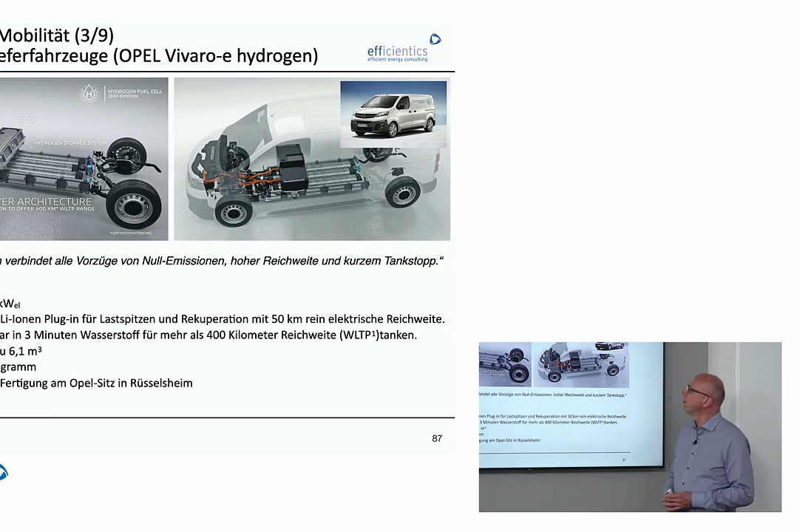800x532 pixels.
Task: Click the Rüsselsheim Fertigung text line
Action: (x=96, y=383)
